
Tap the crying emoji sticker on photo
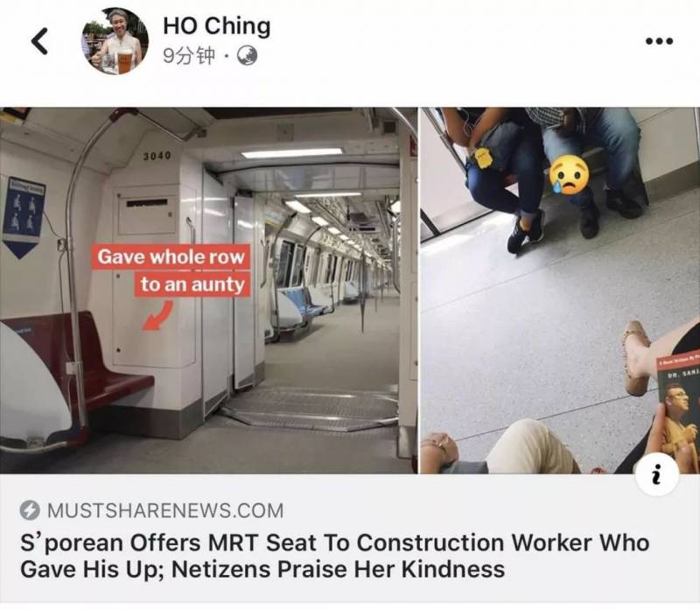(569, 175)
